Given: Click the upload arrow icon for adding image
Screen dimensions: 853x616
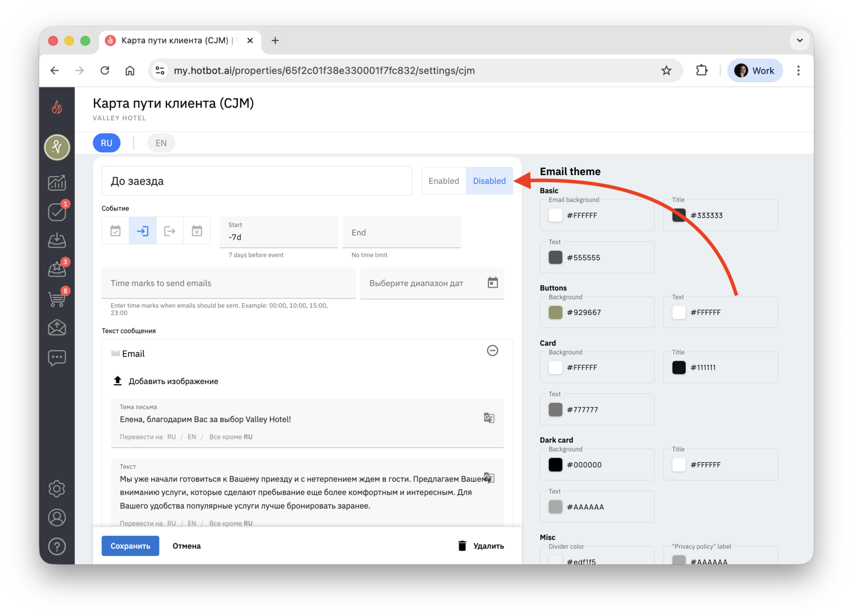Looking at the screenshot, I should coord(117,381).
